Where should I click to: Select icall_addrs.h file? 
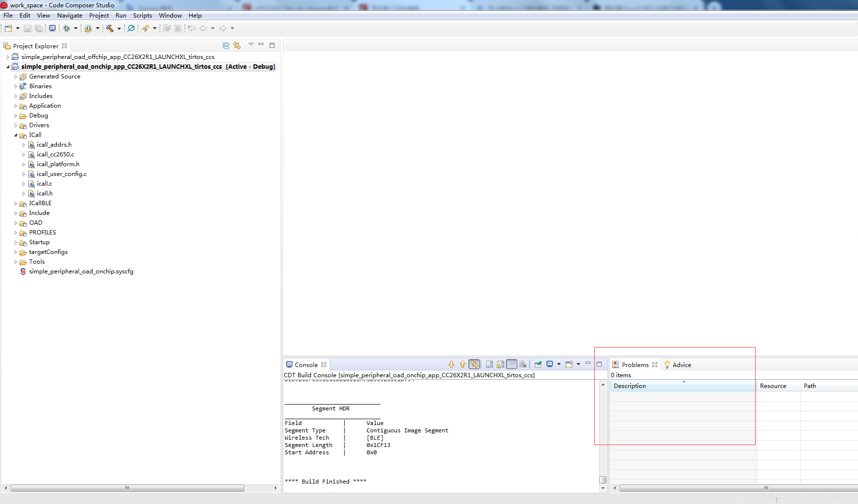(x=54, y=145)
